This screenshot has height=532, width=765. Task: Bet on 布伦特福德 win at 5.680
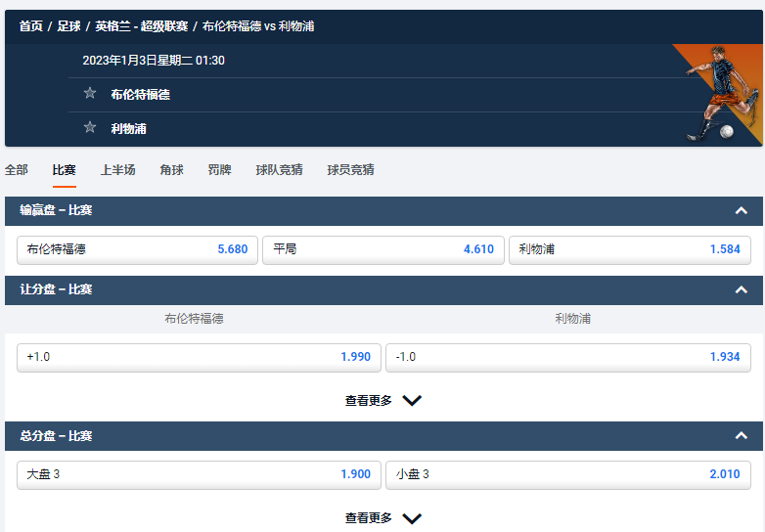point(138,249)
